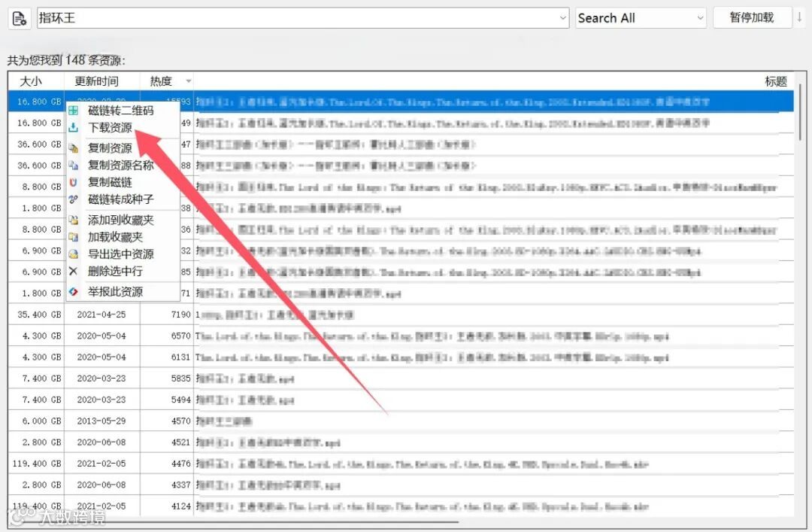Open 加载收藏夹 from the context menu
This screenshot has width=812, height=532.
[115, 237]
